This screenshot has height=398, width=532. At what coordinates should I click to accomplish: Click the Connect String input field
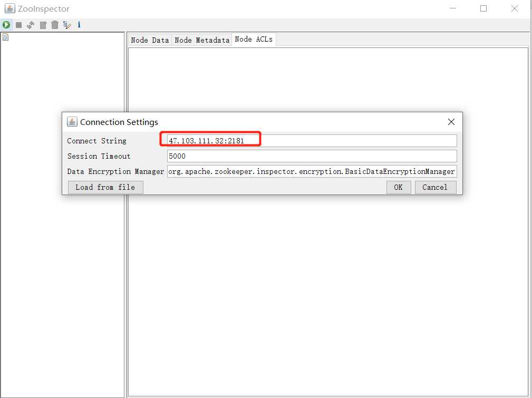(x=312, y=141)
